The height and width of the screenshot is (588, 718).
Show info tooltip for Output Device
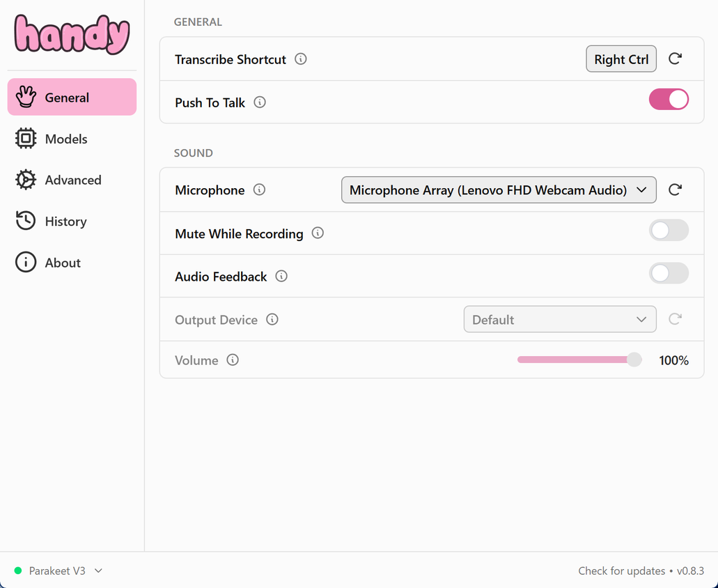coord(272,319)
